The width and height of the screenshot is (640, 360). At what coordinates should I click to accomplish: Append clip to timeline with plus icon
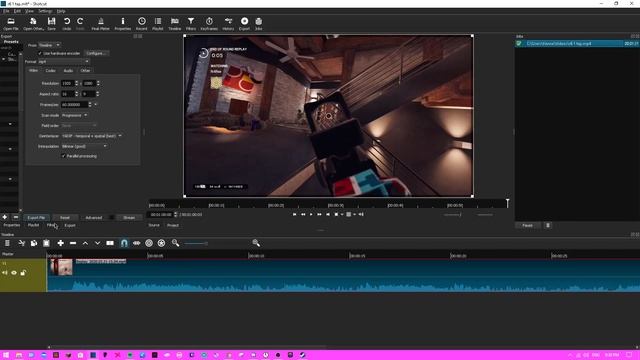pos(60,243)
